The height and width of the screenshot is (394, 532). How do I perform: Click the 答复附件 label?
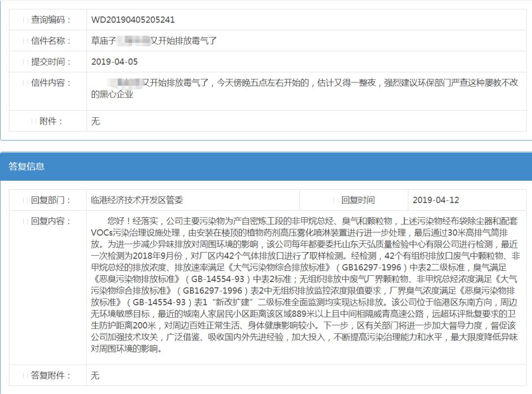click(x=50, y=375)
